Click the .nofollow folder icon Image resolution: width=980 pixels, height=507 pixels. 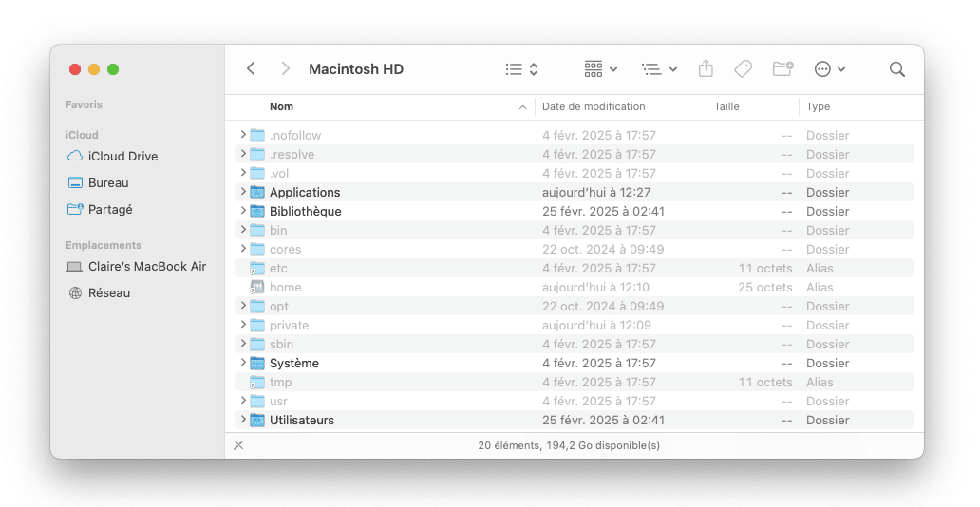[x=257, y=135]
